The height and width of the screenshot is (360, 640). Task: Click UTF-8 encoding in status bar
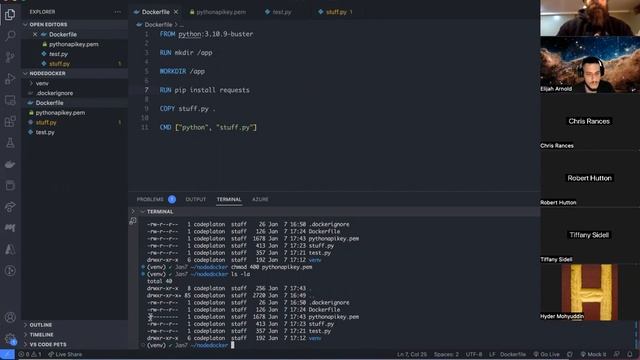[x=474, y=354]
